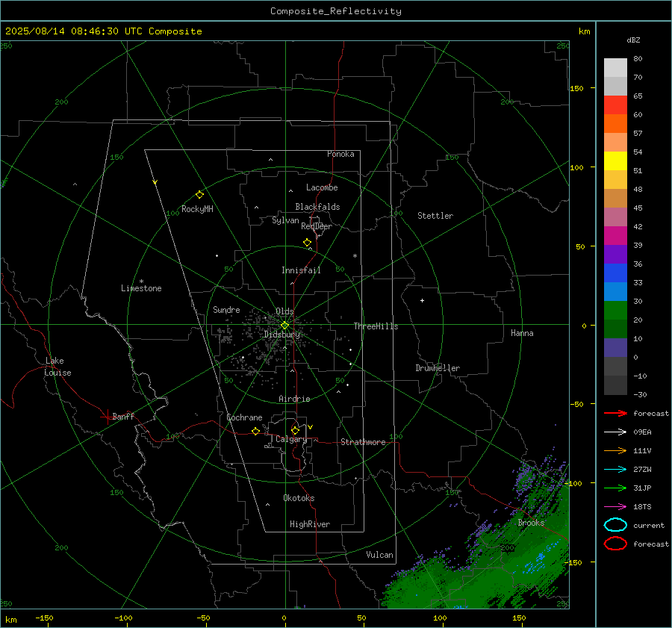
Task: Select the orange 111V arrow symbol
Action: [615, 450]
